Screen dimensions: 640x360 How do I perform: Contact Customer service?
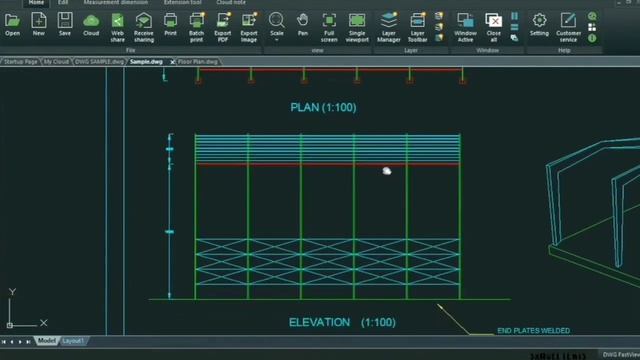coord(568,28)
